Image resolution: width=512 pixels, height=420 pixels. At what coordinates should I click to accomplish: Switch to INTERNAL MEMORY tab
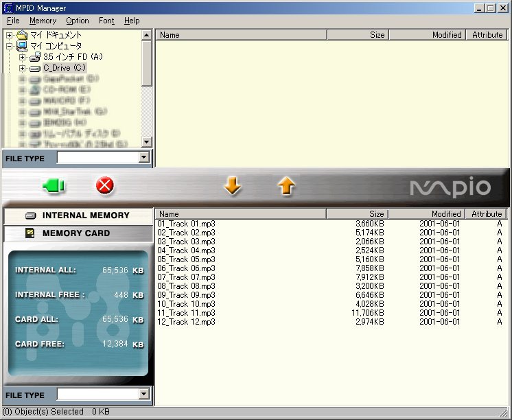click(x=78, y=215)
